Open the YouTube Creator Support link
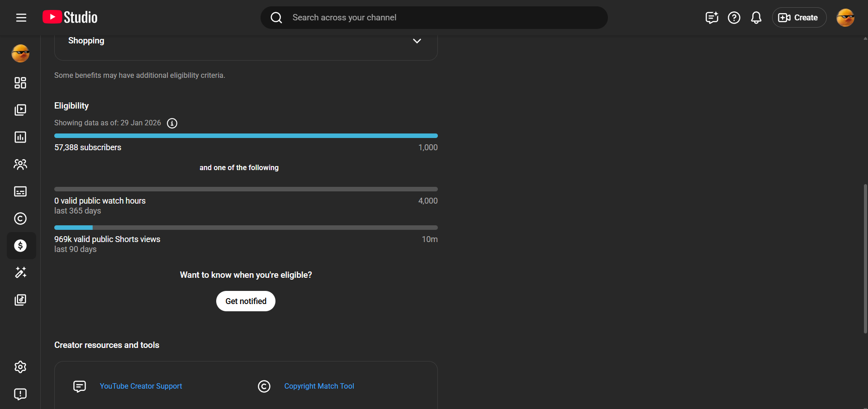The height and width of the screenshot is (409, 868). (141, 386)
